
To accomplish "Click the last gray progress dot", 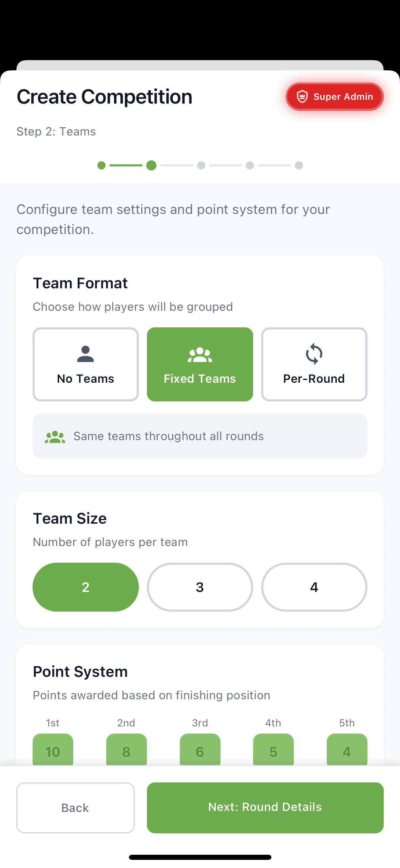I will coord(299,166).
